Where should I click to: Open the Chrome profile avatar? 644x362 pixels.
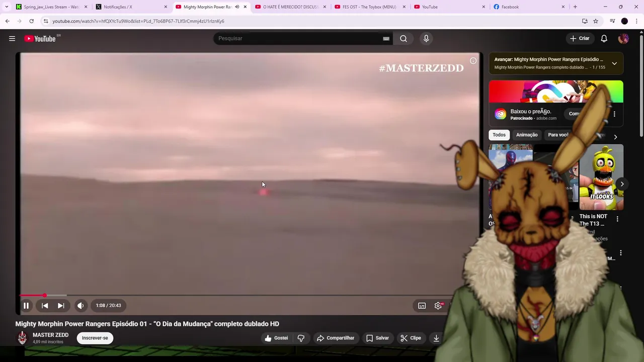(624, 21)
